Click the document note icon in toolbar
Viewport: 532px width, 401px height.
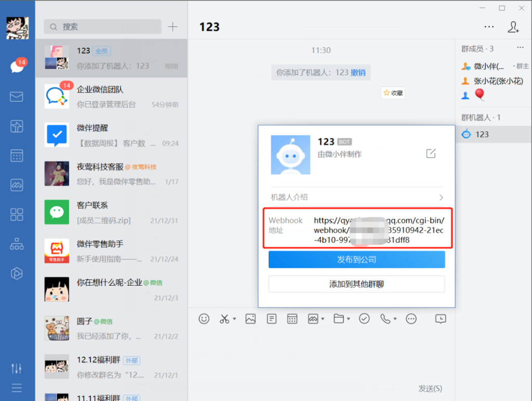click(x=271, y=318)
